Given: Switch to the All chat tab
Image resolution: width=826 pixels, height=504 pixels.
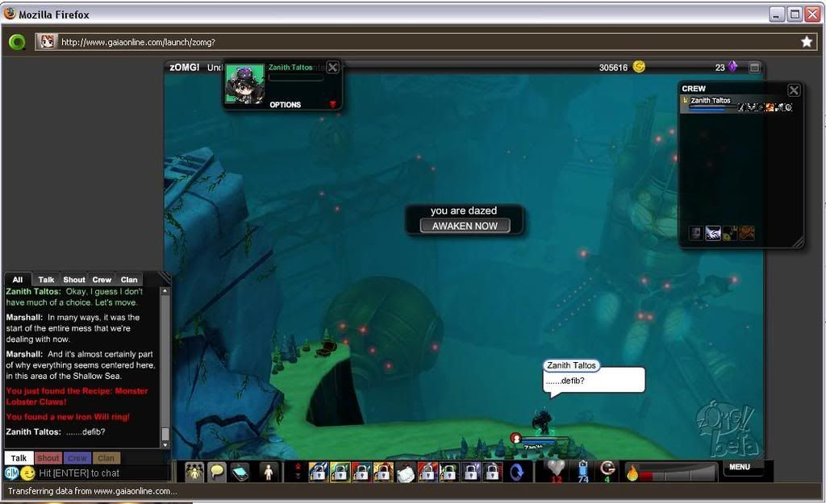Looking at the screenshot, I should click(x=18, y=280).
